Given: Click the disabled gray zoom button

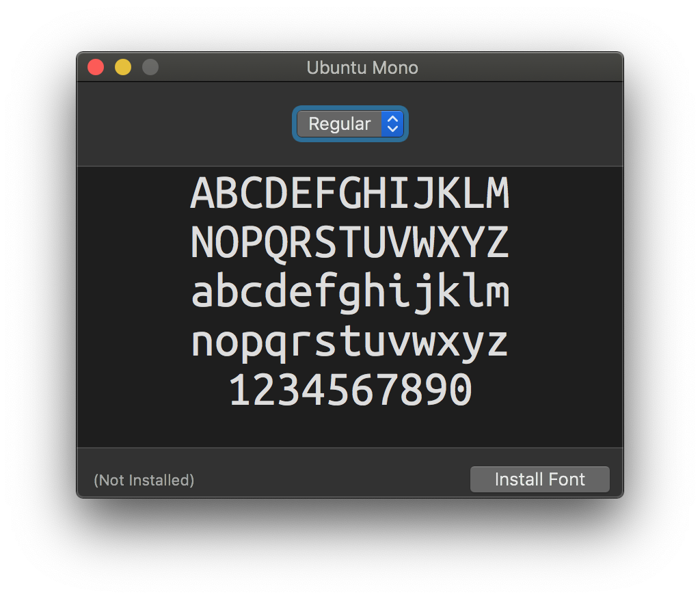Looking at the screenshot, I should 150,67.
